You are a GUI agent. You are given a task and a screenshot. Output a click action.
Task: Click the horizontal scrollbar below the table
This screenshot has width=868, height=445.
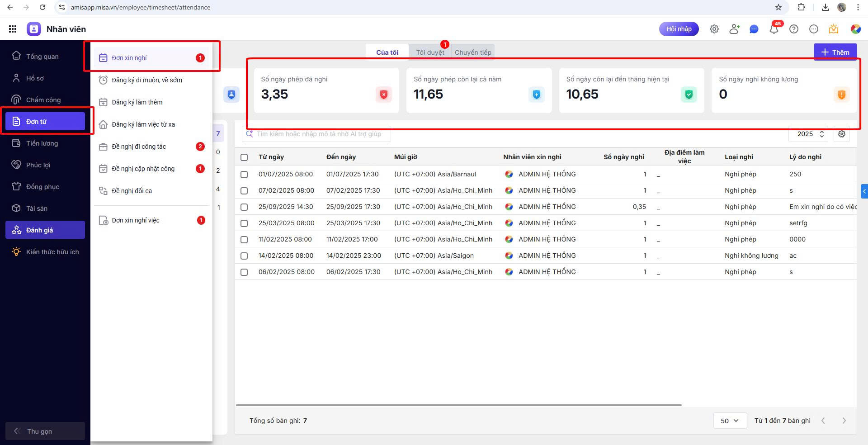click(458, 405)
